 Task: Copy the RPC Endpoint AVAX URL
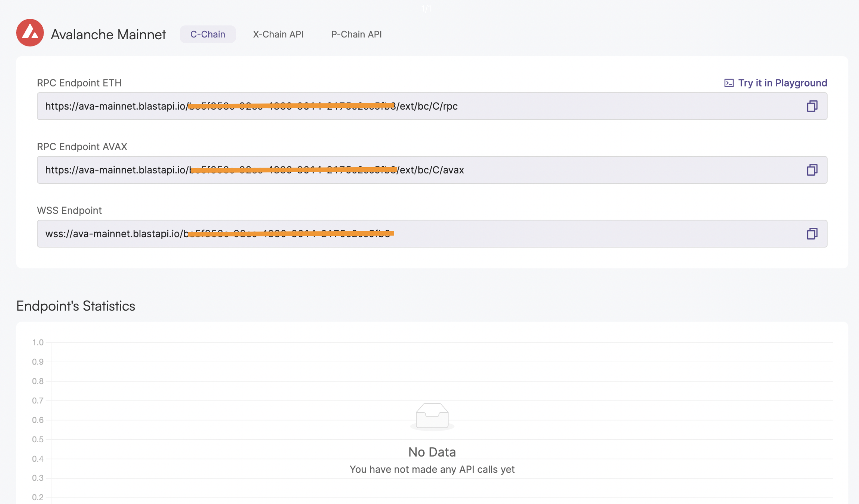[x=812, y=170]
